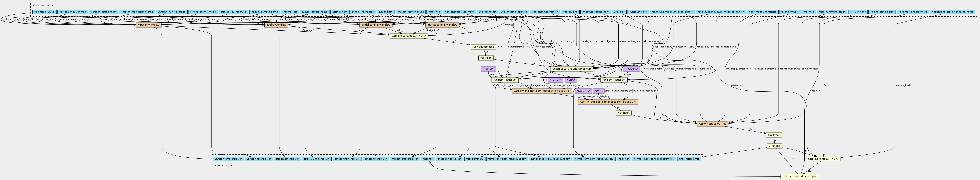This screenshot has width=980, height=180.
Task: Select pindel_filtered_vcf output node
Action: [x=376, y=159]
